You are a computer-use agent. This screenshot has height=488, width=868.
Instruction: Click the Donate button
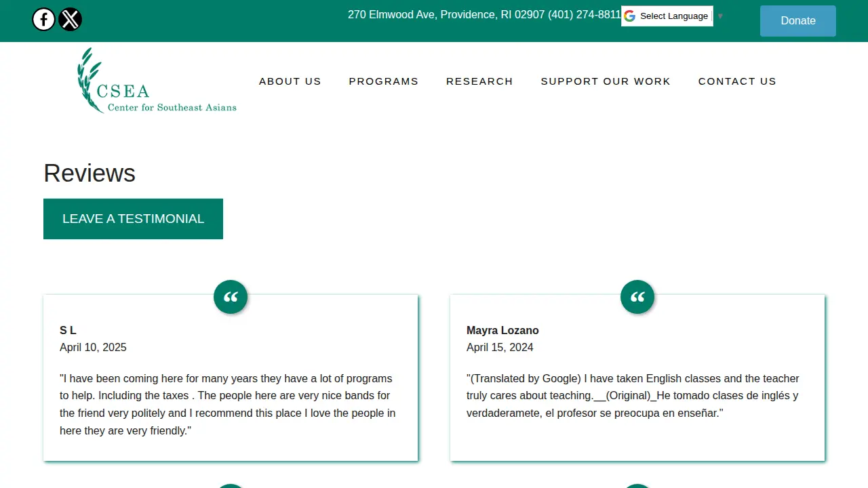pos(798,21)
